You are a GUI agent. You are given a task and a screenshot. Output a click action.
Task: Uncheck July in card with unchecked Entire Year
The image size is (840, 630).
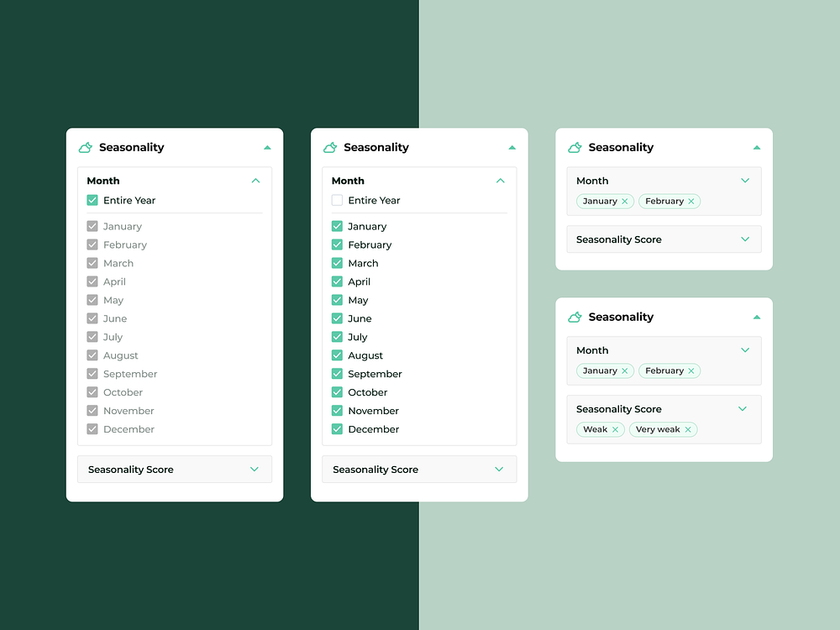tap(337, 337)
